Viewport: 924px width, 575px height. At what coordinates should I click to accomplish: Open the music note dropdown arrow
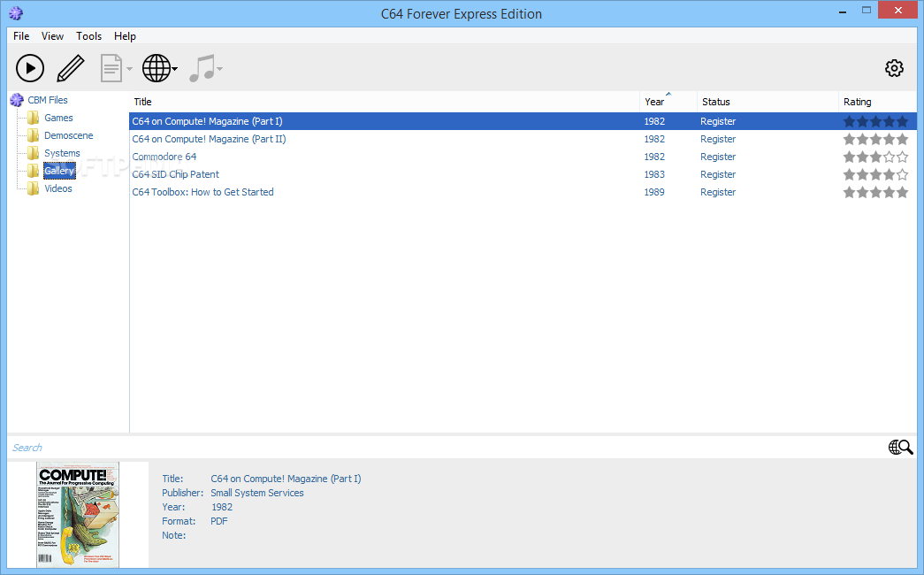coord(220,69)
